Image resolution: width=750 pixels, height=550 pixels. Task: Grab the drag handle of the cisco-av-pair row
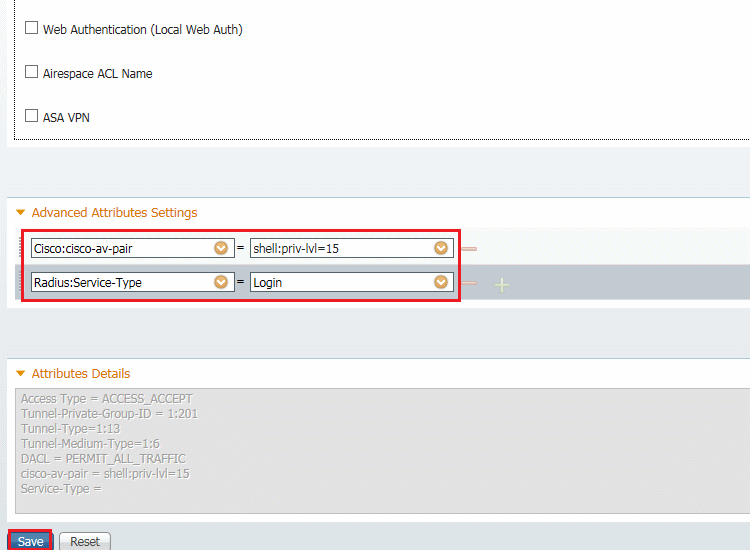click(x=20, y=248)
